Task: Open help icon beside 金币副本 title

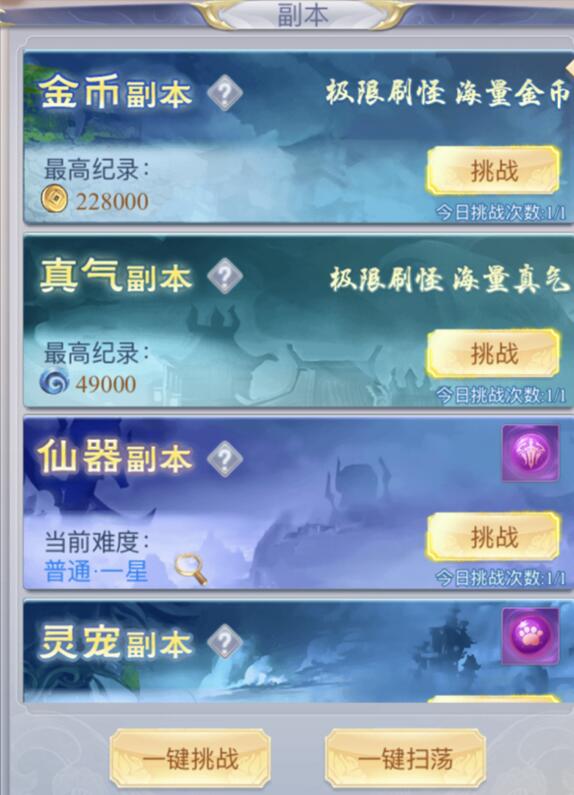Action: coord(225,93)
